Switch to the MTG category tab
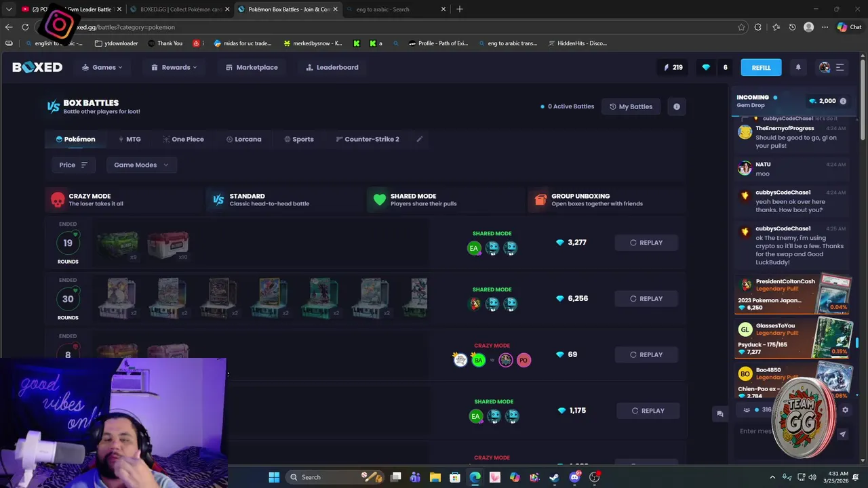The width and height of the screenshot is (868, 488). tap(130, 139)
